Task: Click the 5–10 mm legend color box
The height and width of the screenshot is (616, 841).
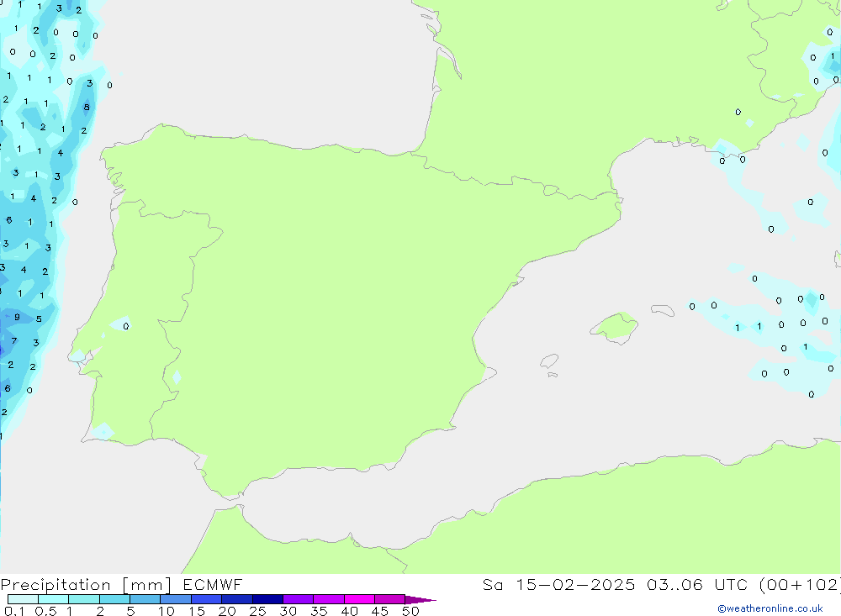Action: 145,599
